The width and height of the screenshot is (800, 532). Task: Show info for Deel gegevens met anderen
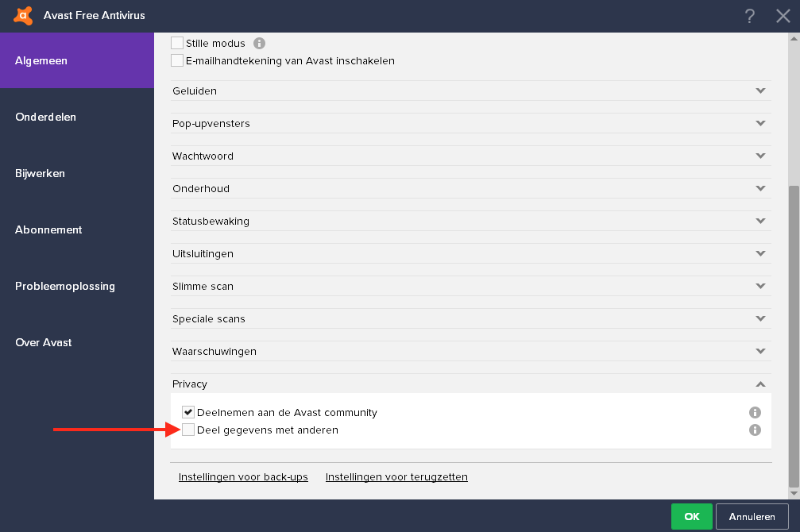755,430
